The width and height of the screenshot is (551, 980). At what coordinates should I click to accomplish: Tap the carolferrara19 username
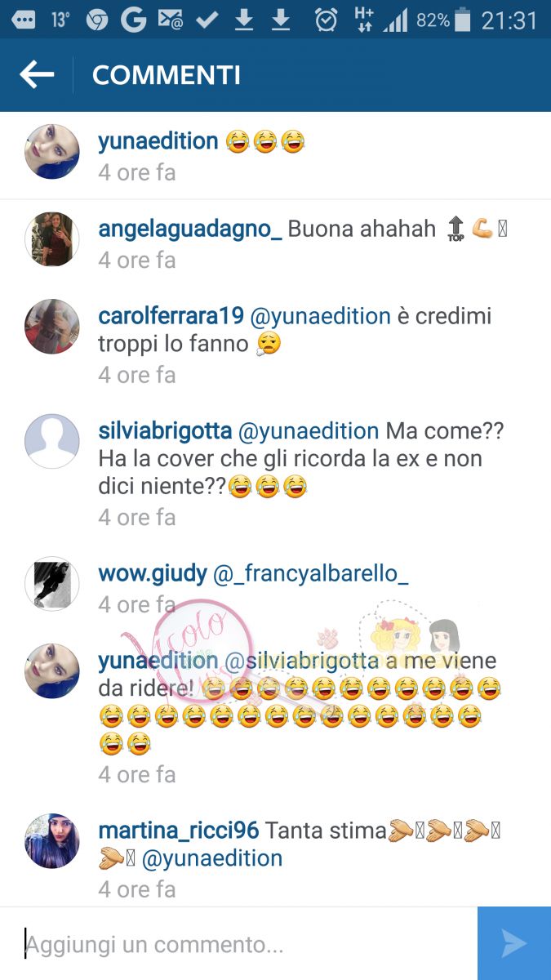(x=172, y=317)
